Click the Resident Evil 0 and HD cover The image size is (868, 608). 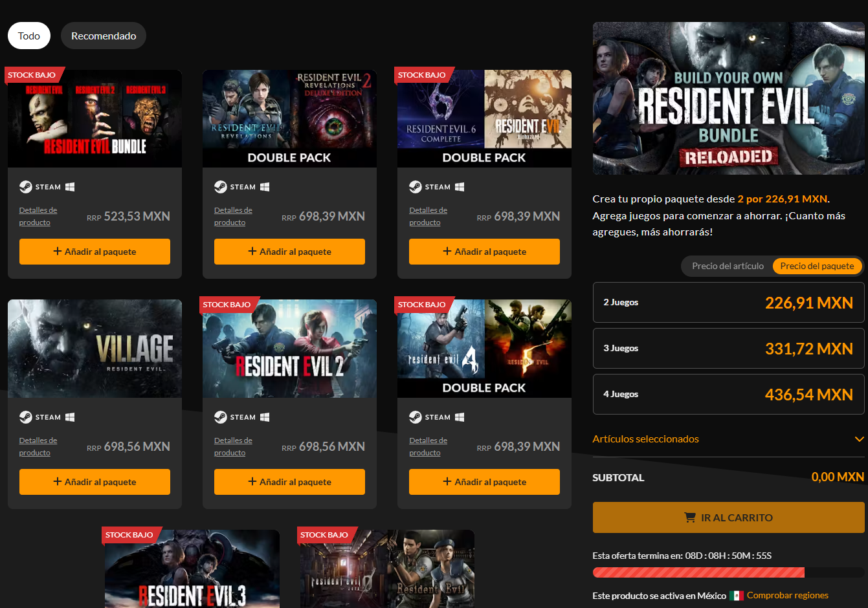pyautogui.click(x=387, y=569)
